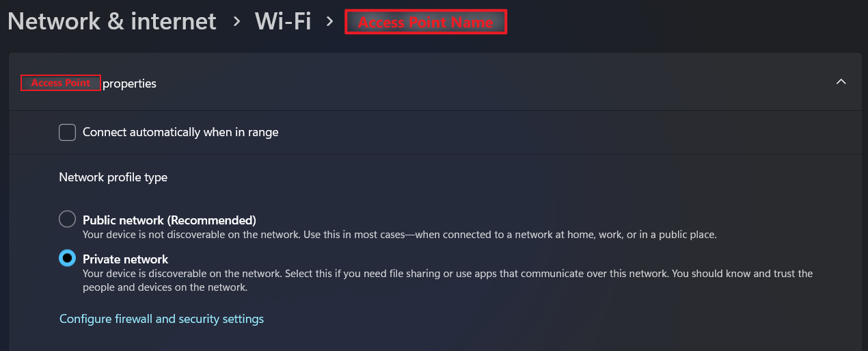Open the Wi-Fi breadcrumb page

(282, 21)
